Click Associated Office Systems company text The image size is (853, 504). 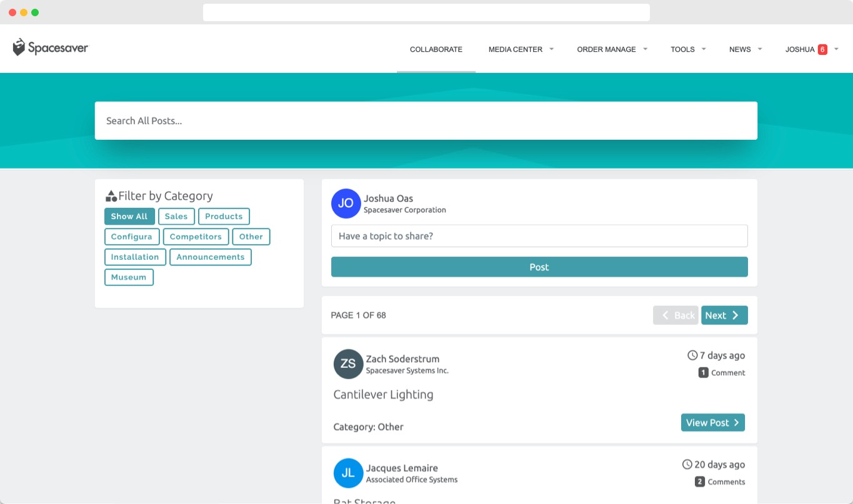412,480
